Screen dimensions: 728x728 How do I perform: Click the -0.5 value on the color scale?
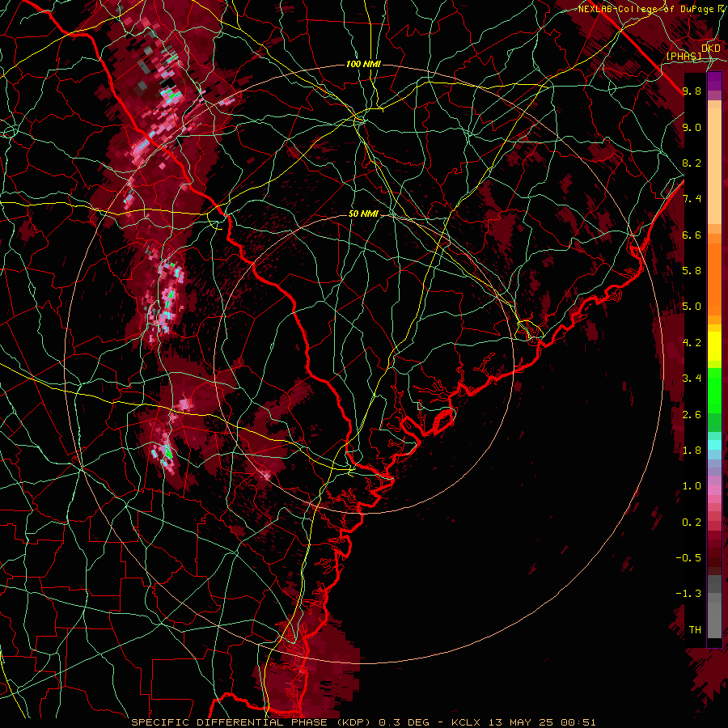tap(688, 557)
